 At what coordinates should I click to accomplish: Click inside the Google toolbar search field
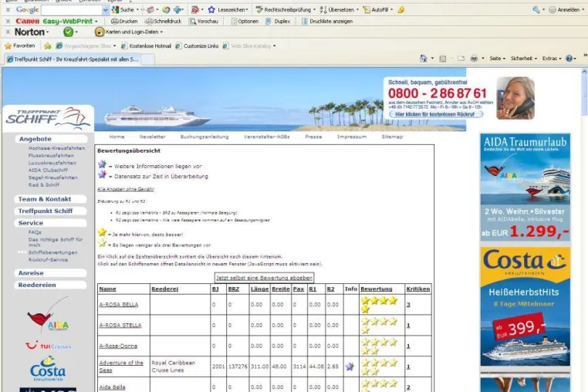coord(72,10)
